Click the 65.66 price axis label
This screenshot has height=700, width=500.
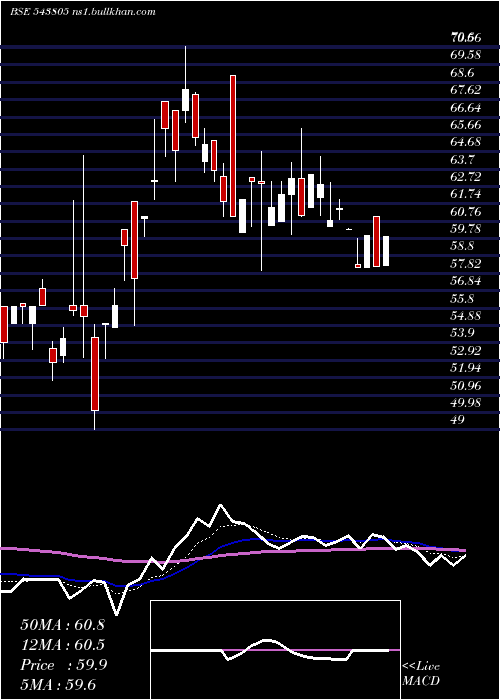[466, 125]
